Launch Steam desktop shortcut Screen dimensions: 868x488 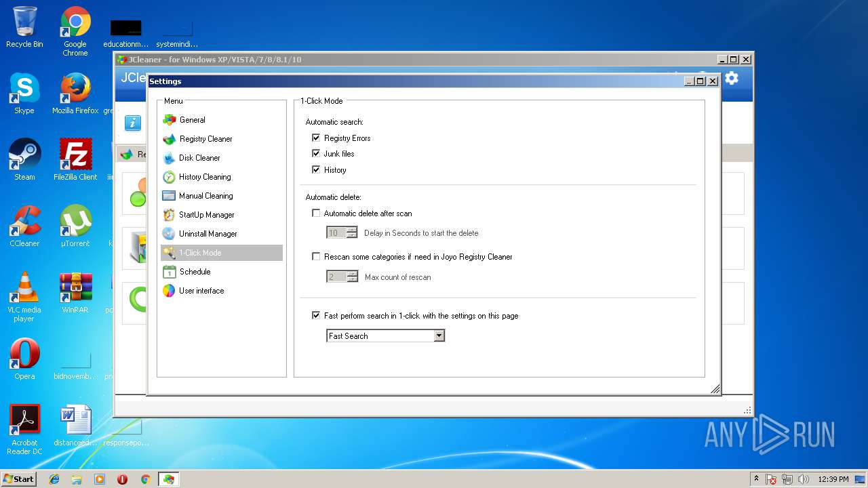(24, 160)
